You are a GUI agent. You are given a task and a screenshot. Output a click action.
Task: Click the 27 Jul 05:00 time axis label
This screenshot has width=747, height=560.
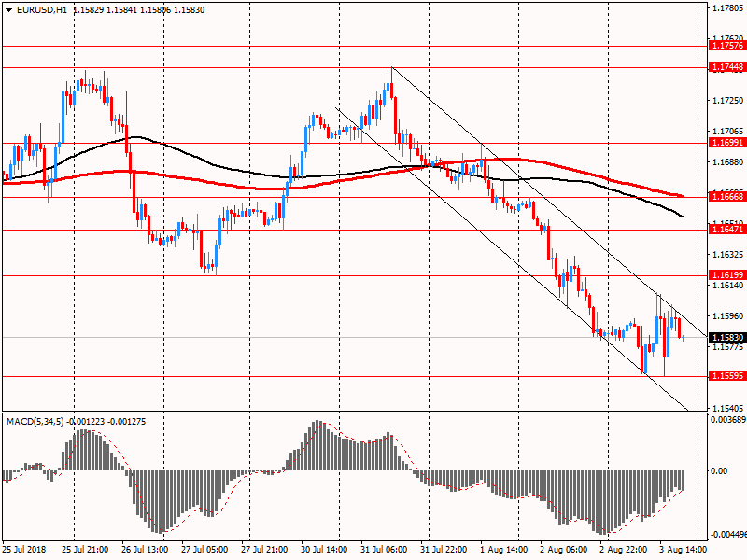[x=204, y=550]
